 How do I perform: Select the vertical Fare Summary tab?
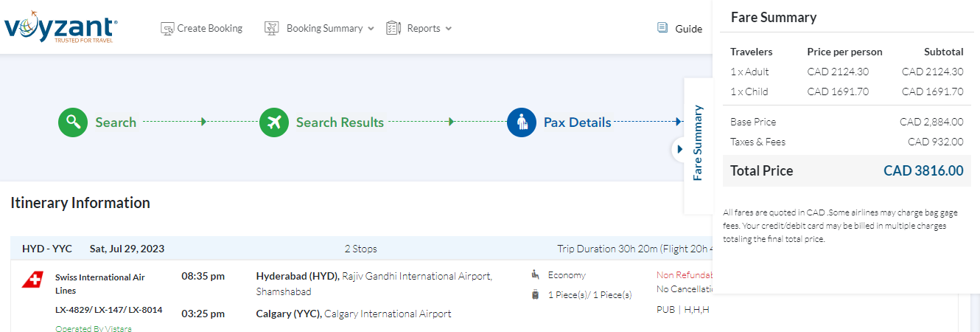point(698,143)
